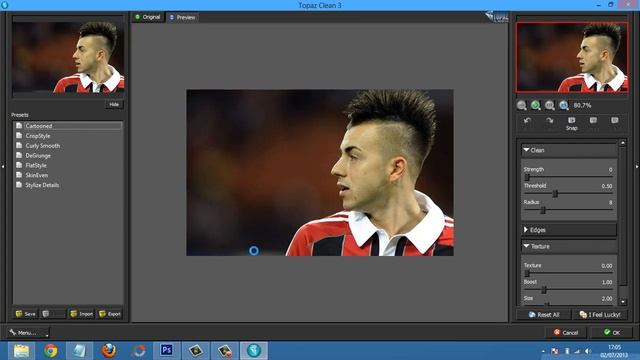
Task: Click the third gray magnifier zoom icon
Action: [549, 105]
